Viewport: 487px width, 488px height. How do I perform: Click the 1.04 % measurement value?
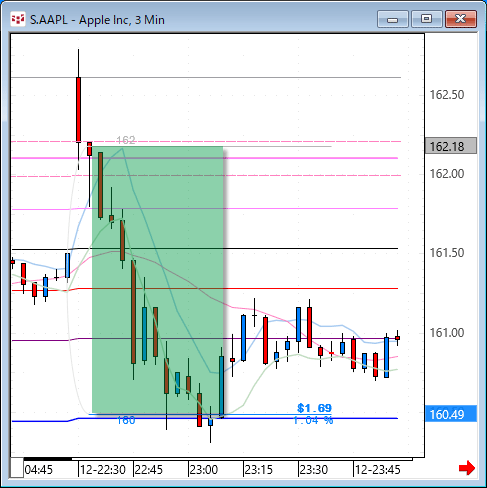click(313, 420)
